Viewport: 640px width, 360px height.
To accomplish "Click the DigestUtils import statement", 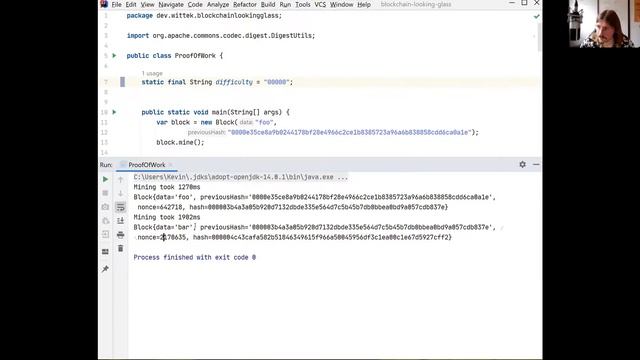I will point(221,36).
